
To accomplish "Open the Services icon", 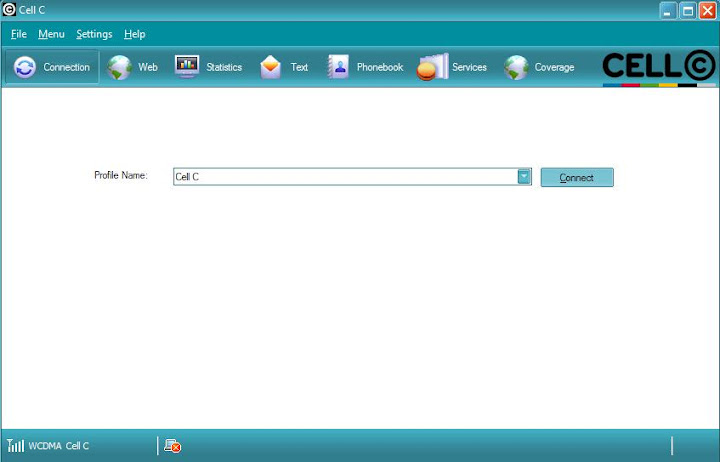I will tap(433, 67).
